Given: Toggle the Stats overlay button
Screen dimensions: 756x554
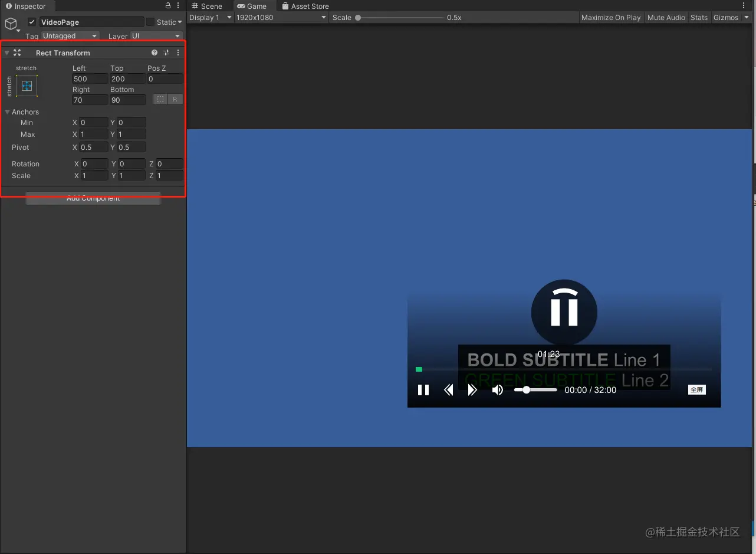Looking at the screenshot, I should tap(699, 18).
